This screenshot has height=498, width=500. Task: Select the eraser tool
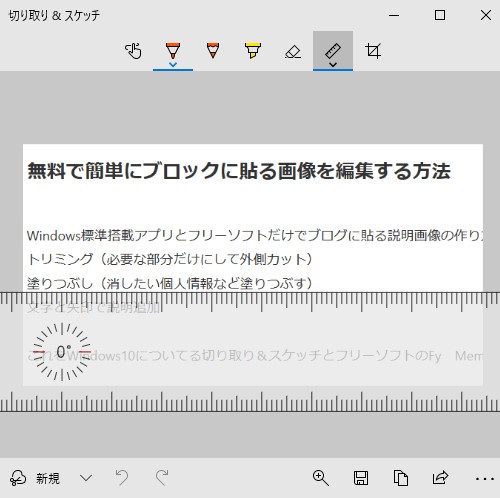pyautogui.click(x=293, y=51)
